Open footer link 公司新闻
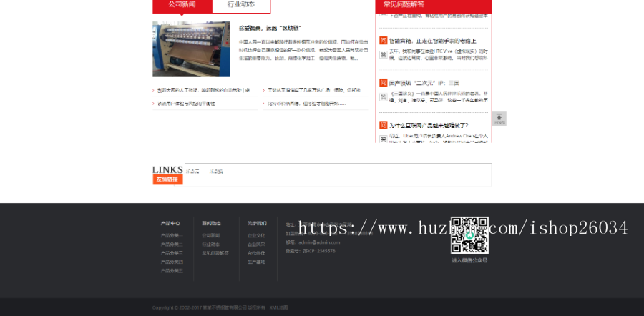 tap(210, 235)
